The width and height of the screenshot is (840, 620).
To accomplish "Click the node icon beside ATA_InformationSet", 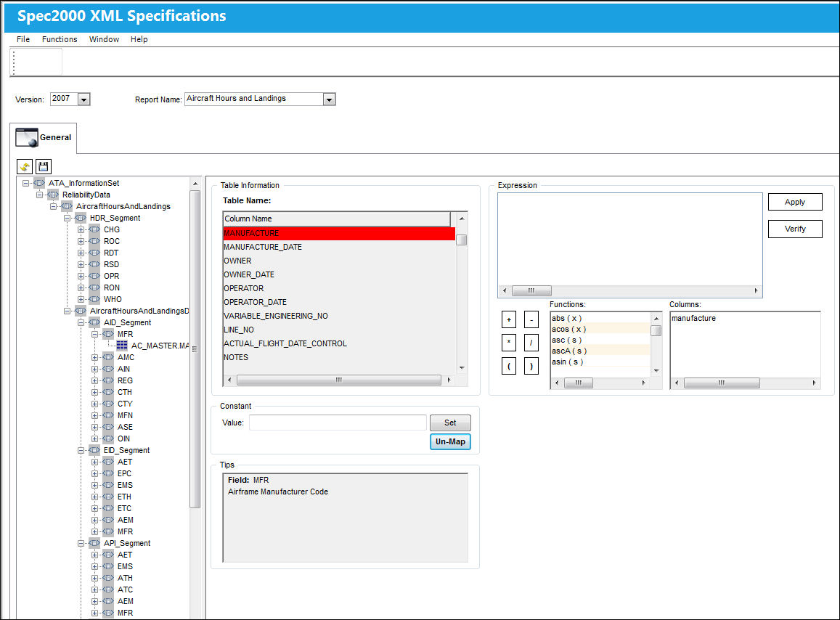I will [x=40, y=183].
